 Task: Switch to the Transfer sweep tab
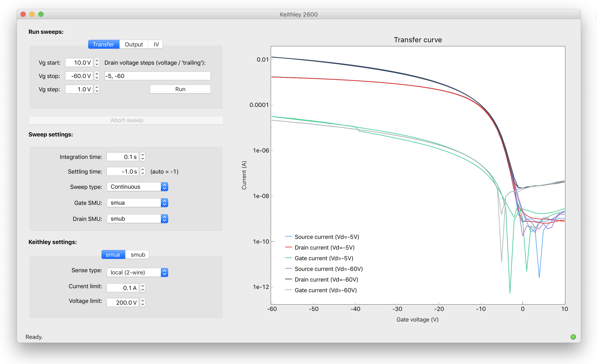coord(104,44)
